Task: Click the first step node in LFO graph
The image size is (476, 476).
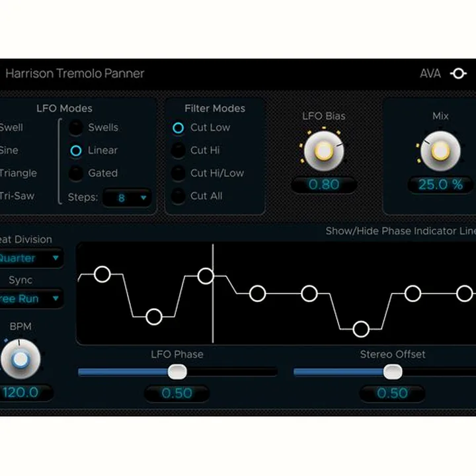Action: click(102, 274)
